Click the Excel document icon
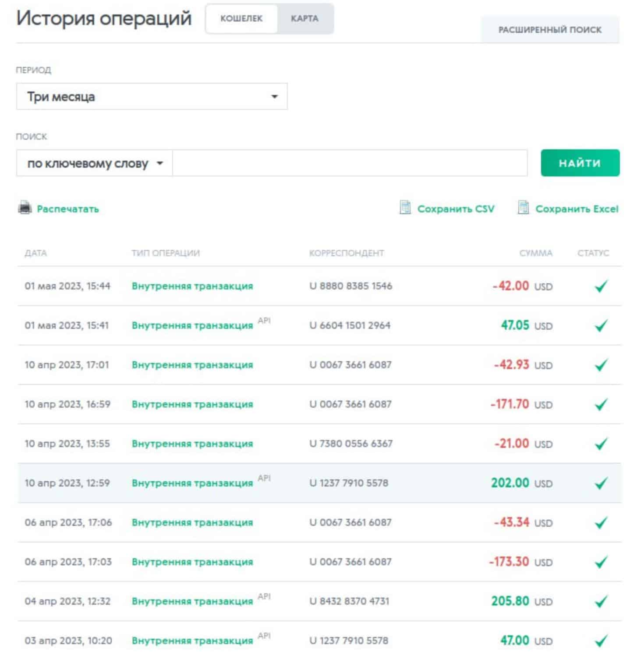This screenshot has width=644, height=655. pos(523,208)
